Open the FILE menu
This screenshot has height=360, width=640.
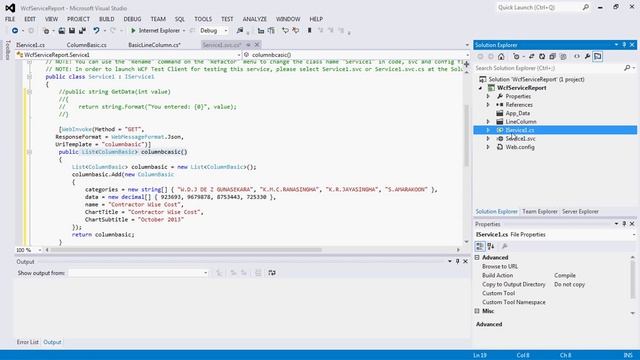tap(10, 19)
